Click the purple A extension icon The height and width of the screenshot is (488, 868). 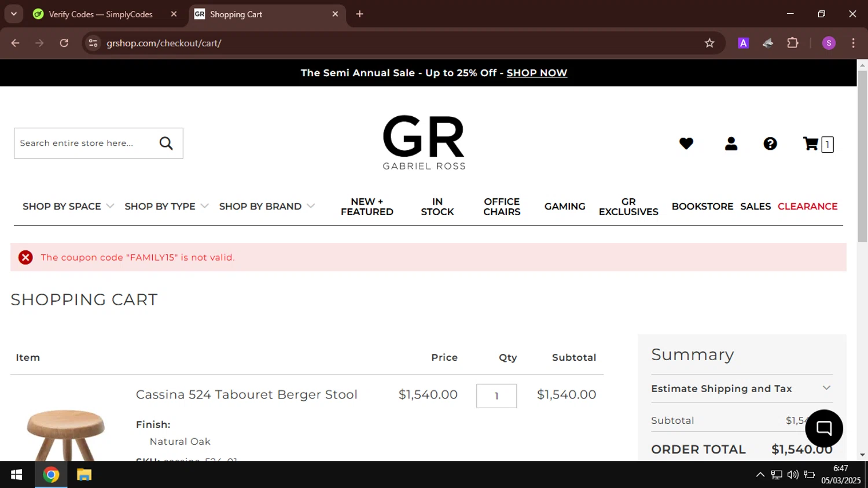[x=744, y=43]
